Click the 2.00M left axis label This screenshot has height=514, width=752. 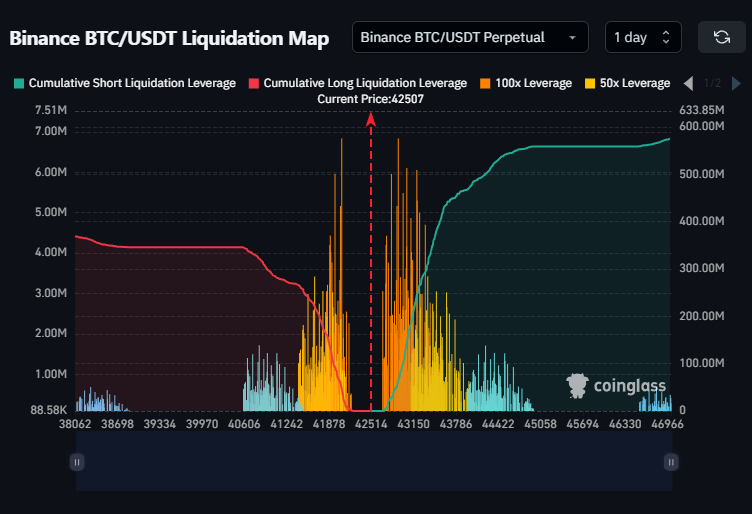click(x=51, y=333)
